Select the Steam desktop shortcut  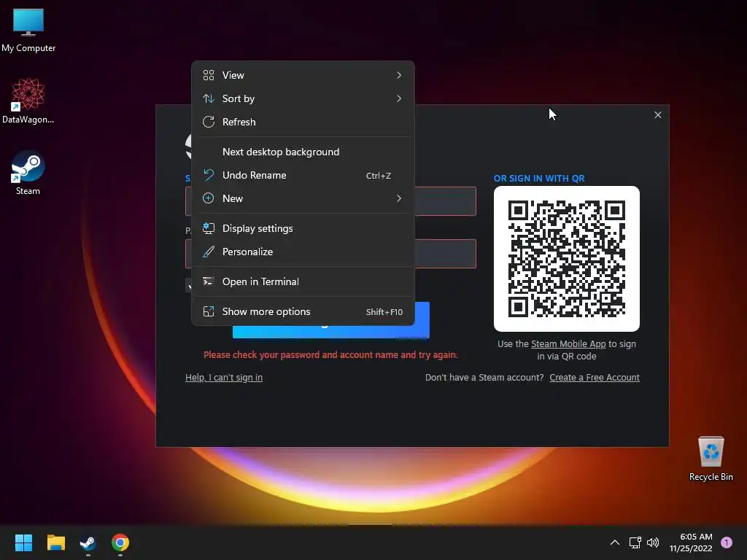pyautogui.click(x=28, y=172)
